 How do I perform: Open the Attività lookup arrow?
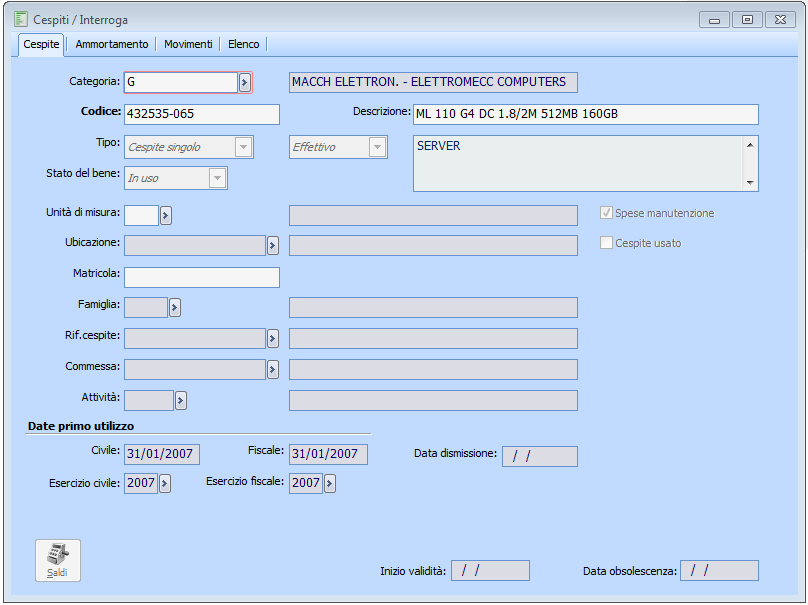(x=180, y=400)
